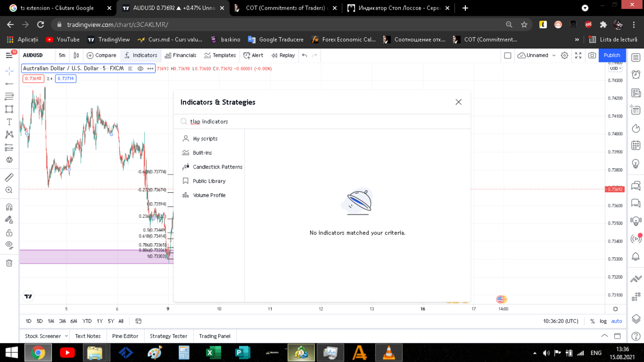Click the indicator search field
Screen dimensions: 644x362
click(x=322, y=121)
